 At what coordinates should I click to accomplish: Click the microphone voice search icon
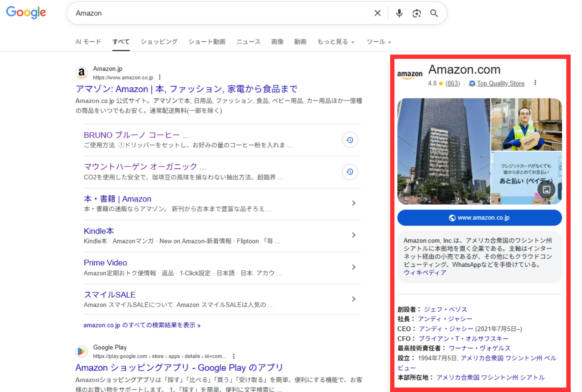pos(399,13)
